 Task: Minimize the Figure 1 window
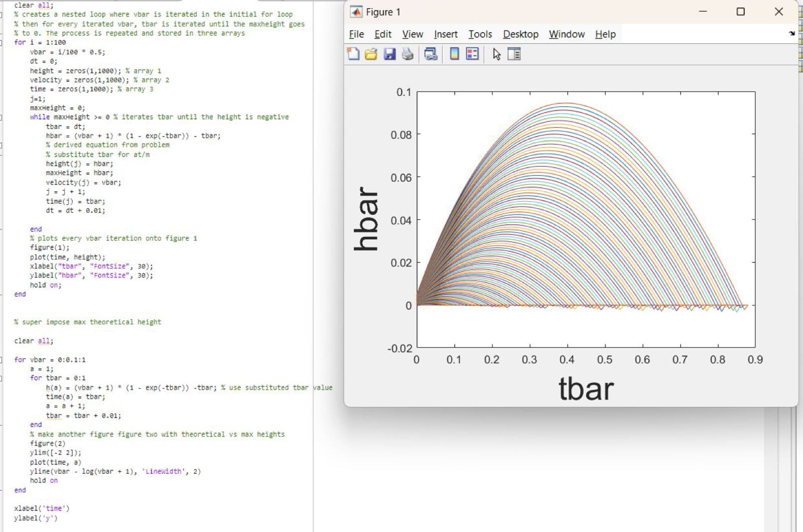pyautogui.click(x=703, y=12)
